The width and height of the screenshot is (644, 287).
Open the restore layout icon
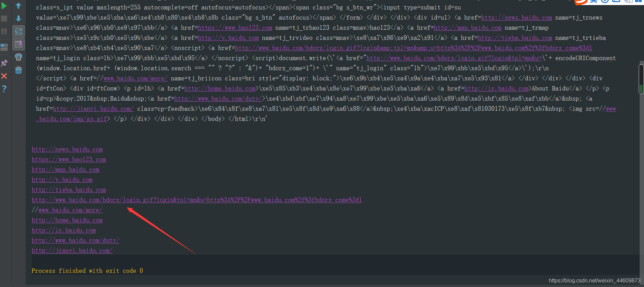(4, 47)
